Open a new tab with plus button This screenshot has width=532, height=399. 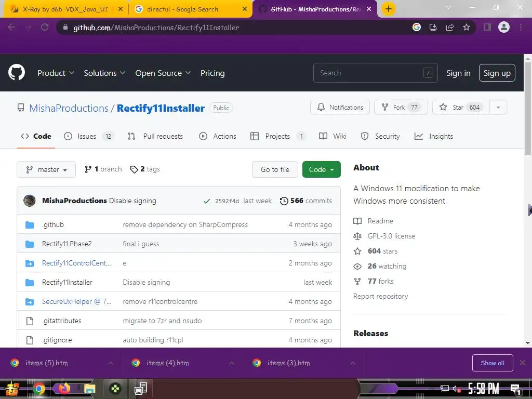(389, 9)
